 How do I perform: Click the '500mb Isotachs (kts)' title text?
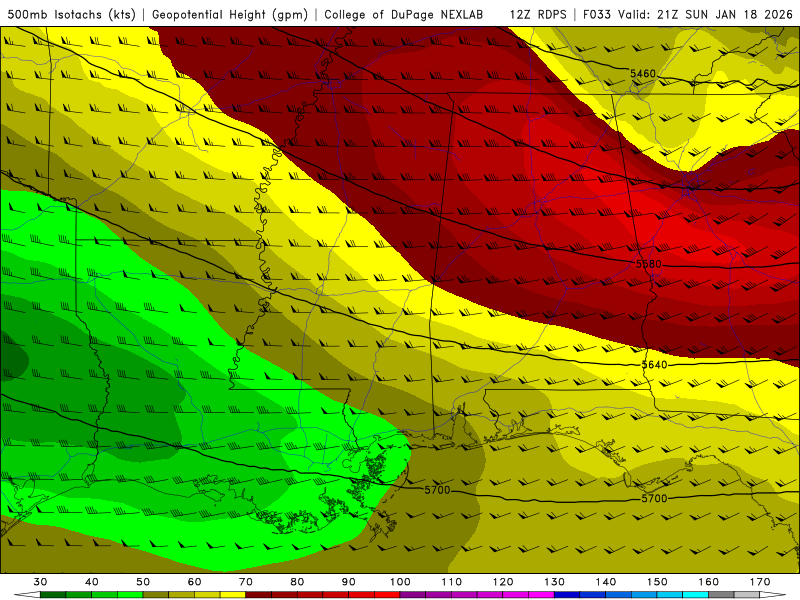(x=72, y=15)
